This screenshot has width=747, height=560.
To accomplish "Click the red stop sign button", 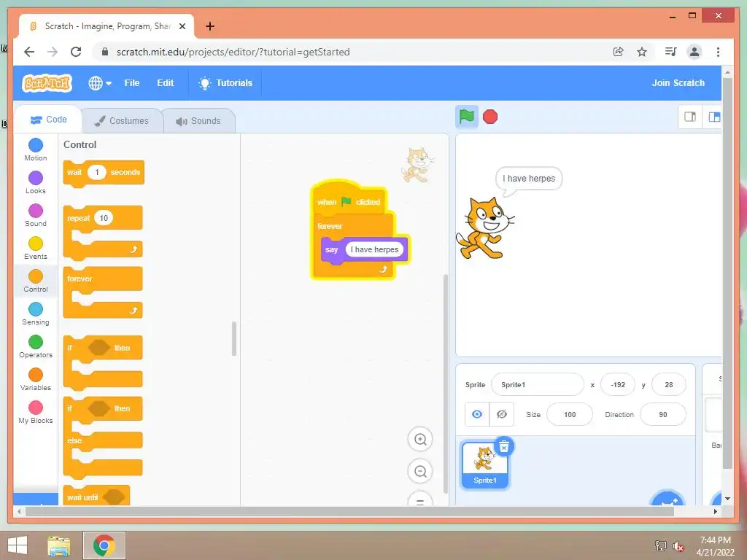I will pos(490,117).
